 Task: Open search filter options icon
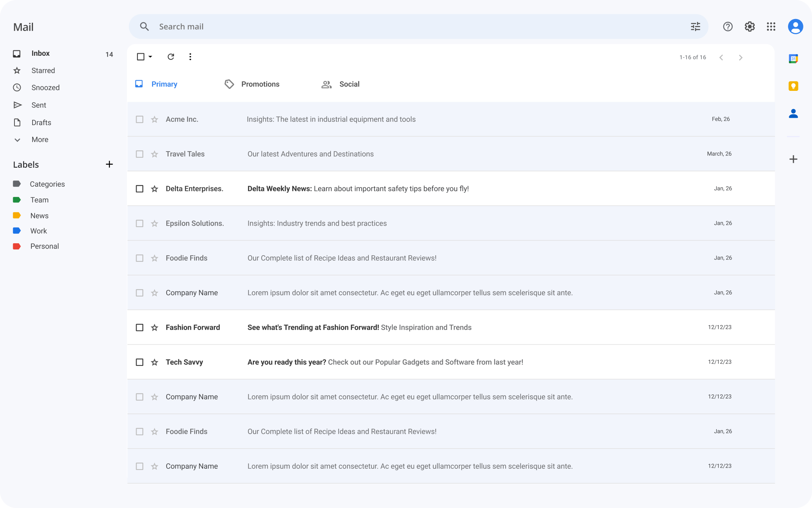(x=695, y=26)
